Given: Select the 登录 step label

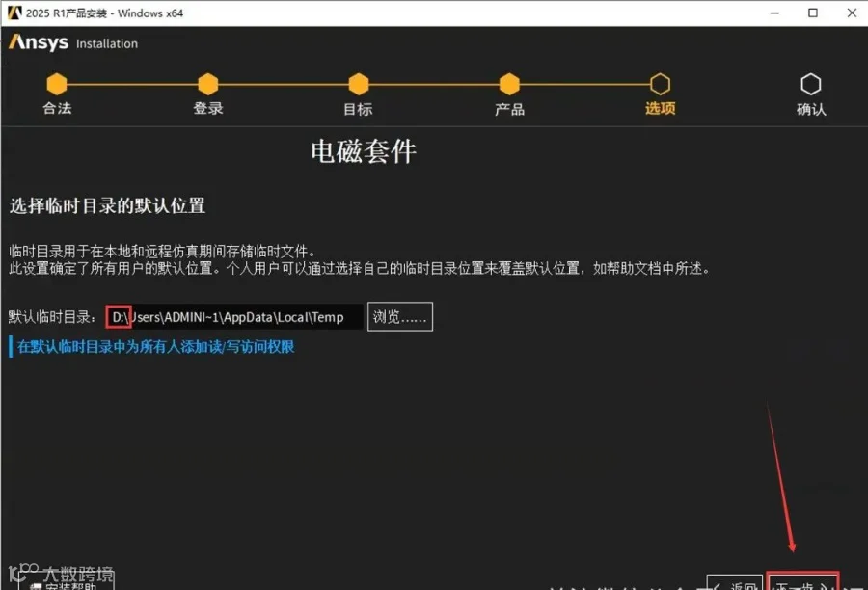Looking at the screenshot, I should pyautogui.click(x=208, y=108).
